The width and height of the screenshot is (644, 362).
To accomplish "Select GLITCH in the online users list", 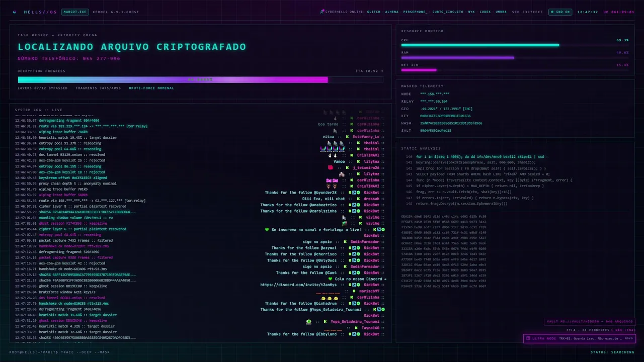I will [374, 12].
